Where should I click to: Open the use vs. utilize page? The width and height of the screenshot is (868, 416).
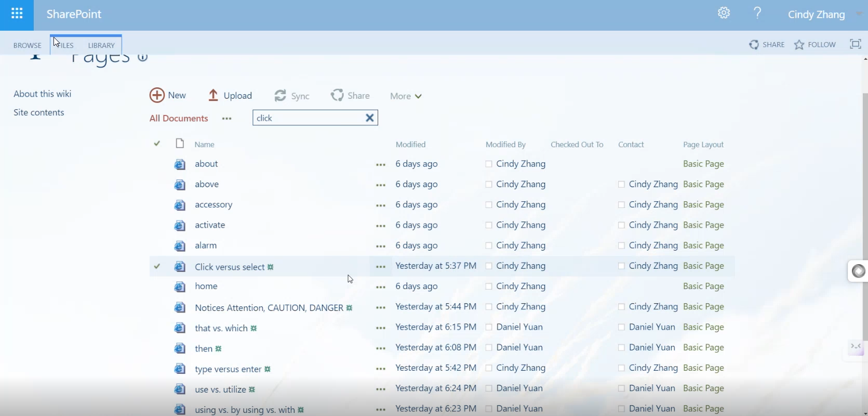[220, 389]
